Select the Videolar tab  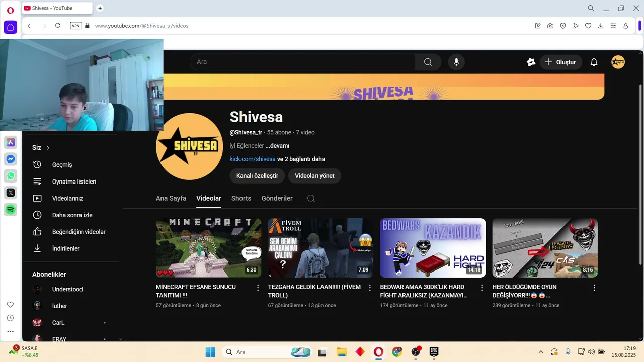pos(209,198)
